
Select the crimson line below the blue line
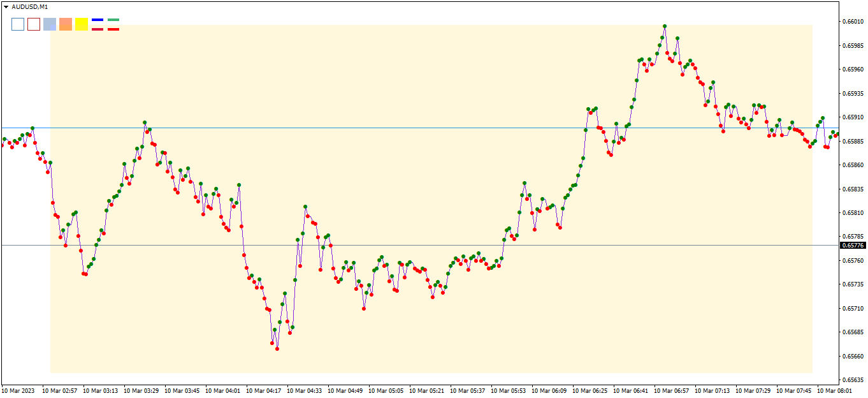coord(98,29)
